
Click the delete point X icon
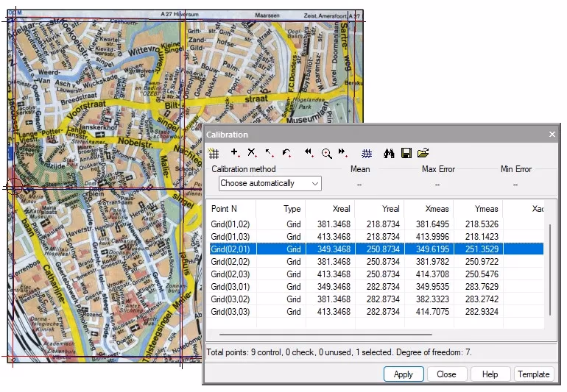[x=252, y=153]
